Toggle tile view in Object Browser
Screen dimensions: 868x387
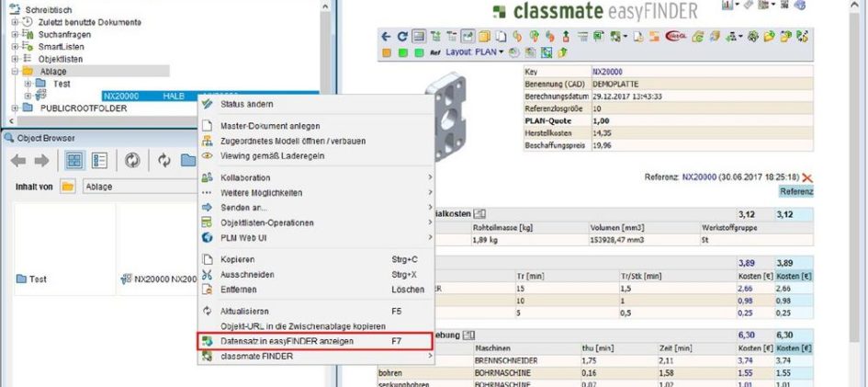pyautogui.click(x=74, y=161)
